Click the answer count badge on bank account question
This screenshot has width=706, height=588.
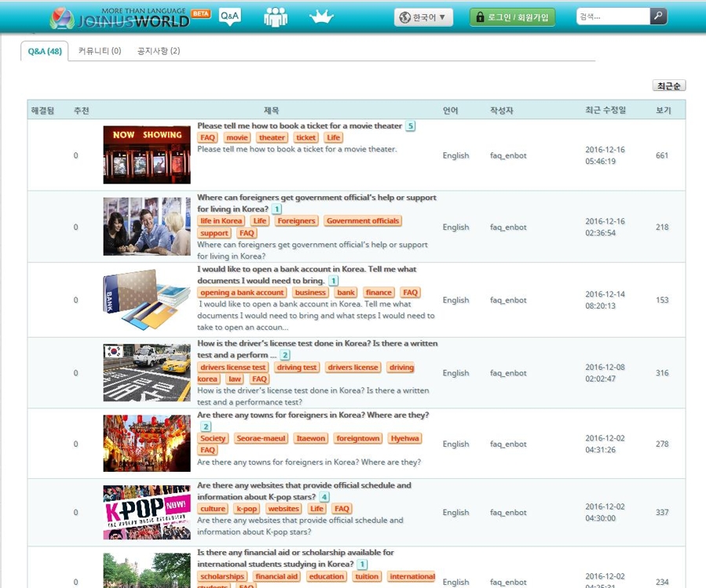click(334, 280)
